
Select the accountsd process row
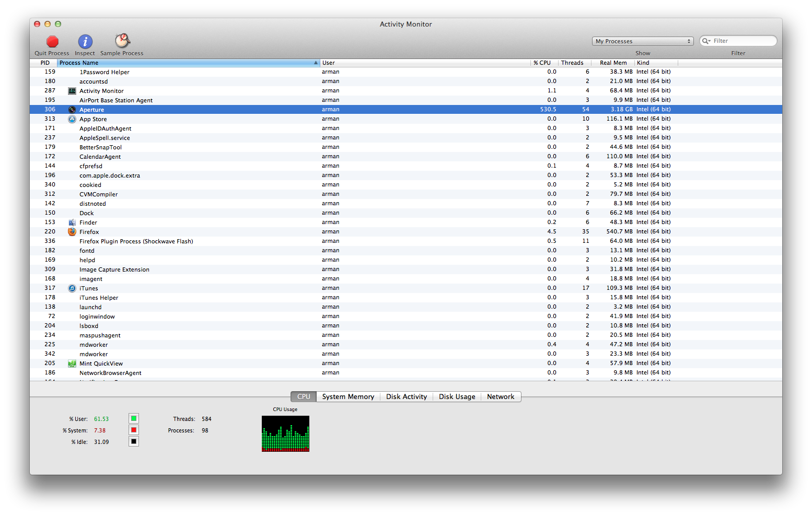(x=406, y=81)
